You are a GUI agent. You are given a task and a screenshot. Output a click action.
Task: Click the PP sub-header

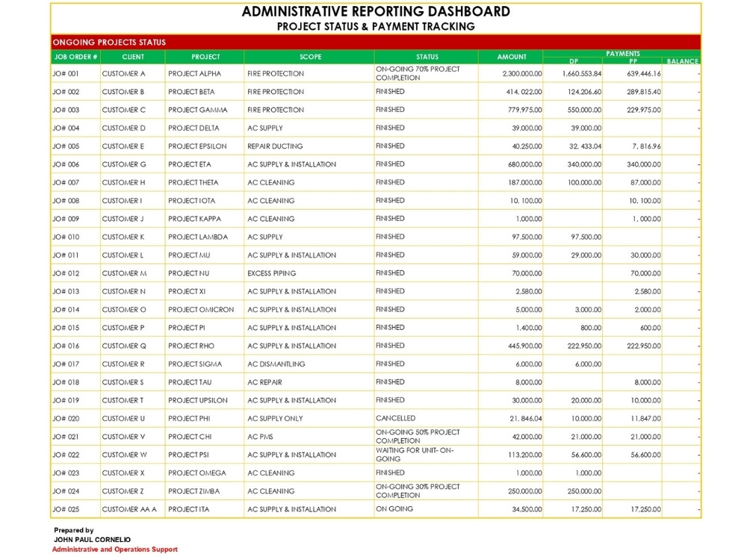click(x=633, y=61)
